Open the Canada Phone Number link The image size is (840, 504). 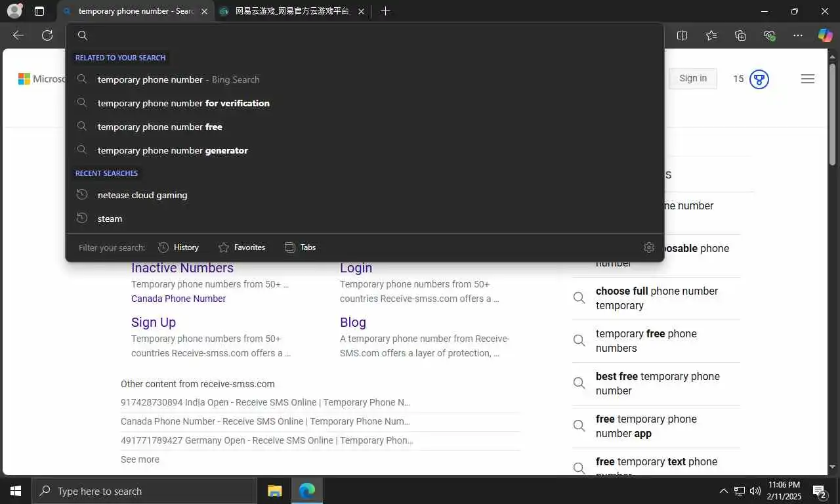pos(178,299)
